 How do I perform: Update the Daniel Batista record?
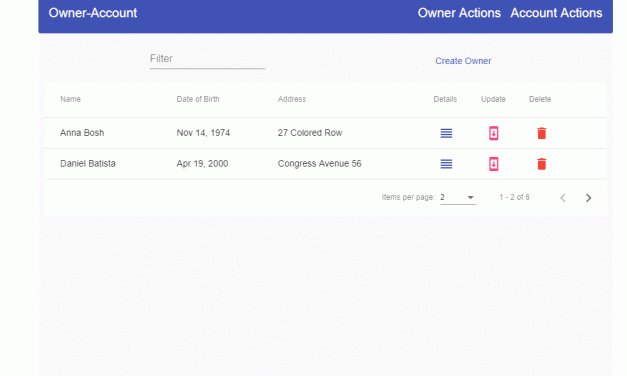[493, 164]
